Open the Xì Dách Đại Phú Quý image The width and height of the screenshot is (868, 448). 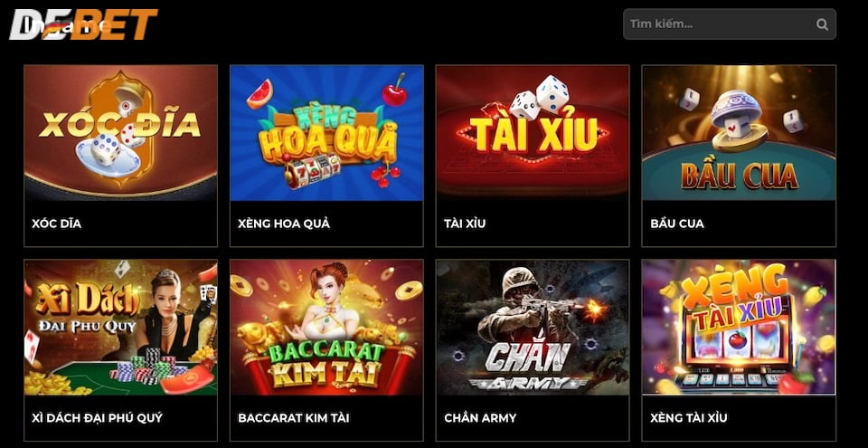(120, 328)
